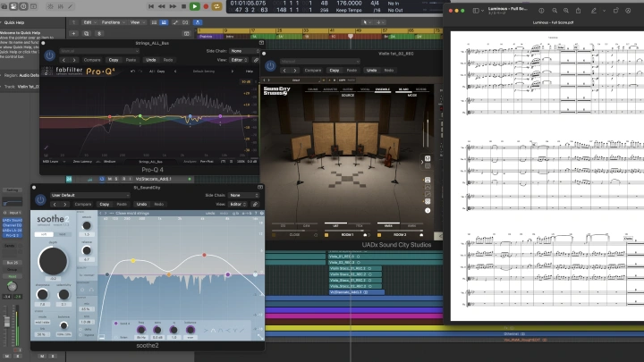Image resolution: width=644 pixels, height=362 pixels.
Task: Click Redo in soothe2 window header
Action: pyautogui.click(x=158, y=204)
